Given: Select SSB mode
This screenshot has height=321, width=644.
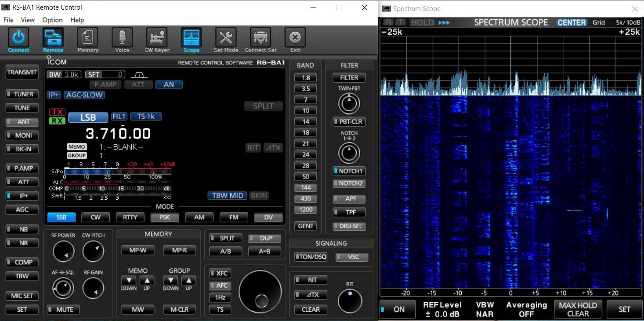Looking at the screenshot, I should click(x=61, y=217).
